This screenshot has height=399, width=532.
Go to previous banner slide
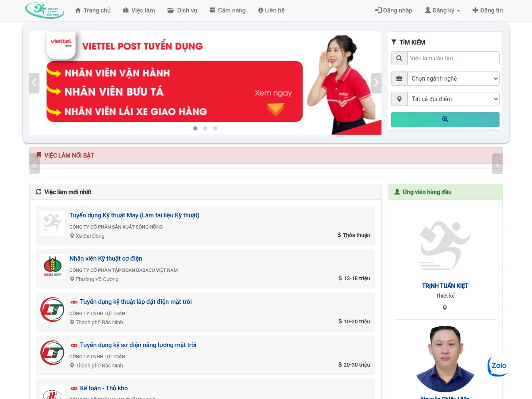pyautogui.click(x=34, y=83)
